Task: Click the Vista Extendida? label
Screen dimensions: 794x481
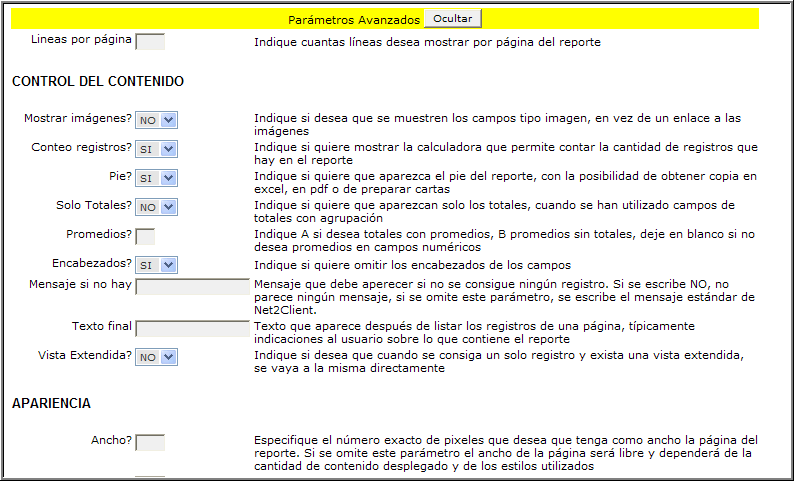Action: click(85, 355)
